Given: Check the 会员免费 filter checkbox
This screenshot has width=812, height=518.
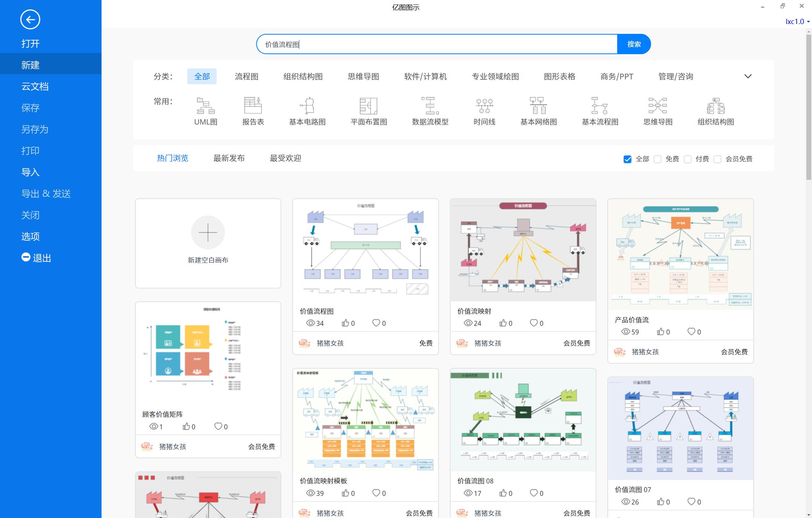Looking at the screenshot, I should 718,159.
